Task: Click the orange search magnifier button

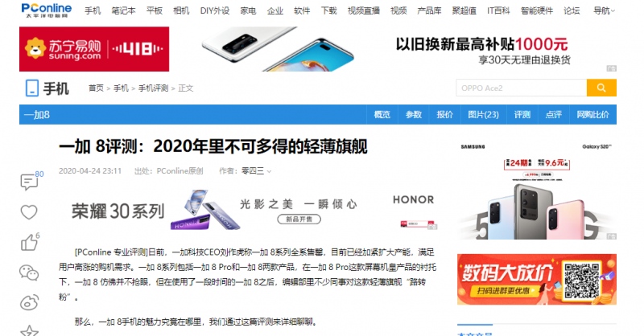Action: click(x=601, y=88)
